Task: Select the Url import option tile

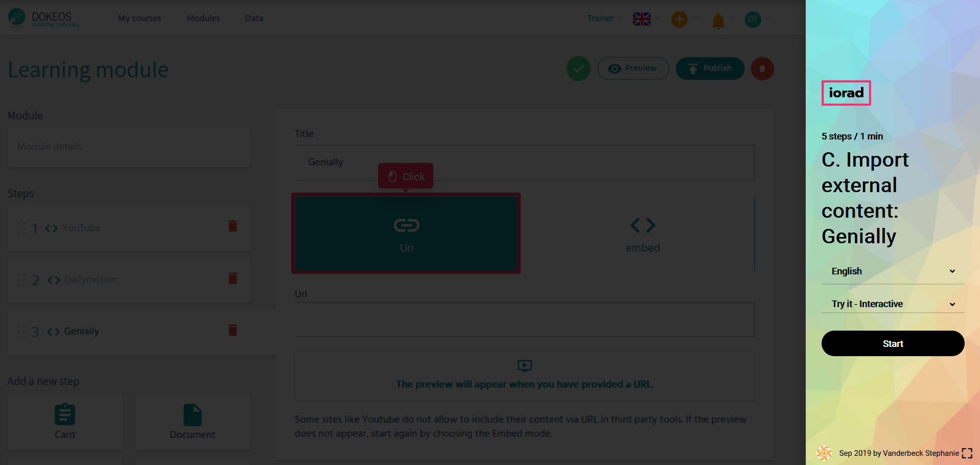Action: (406, 234)
